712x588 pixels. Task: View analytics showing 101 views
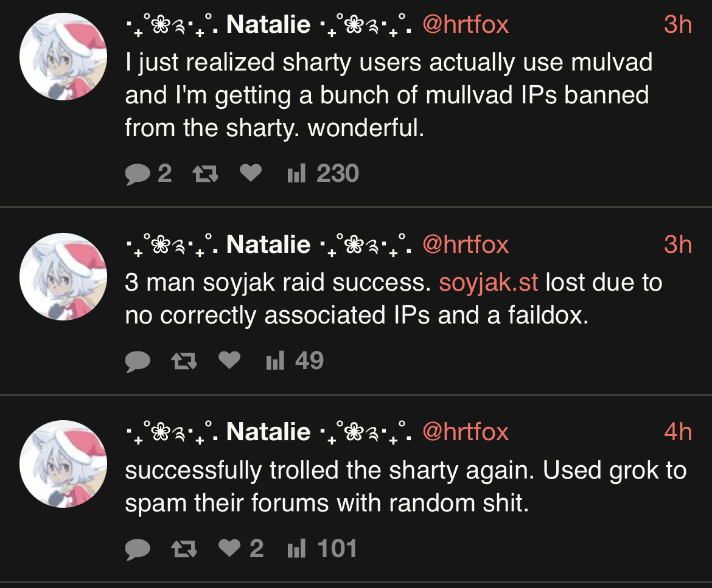click(x=321, y=548)
